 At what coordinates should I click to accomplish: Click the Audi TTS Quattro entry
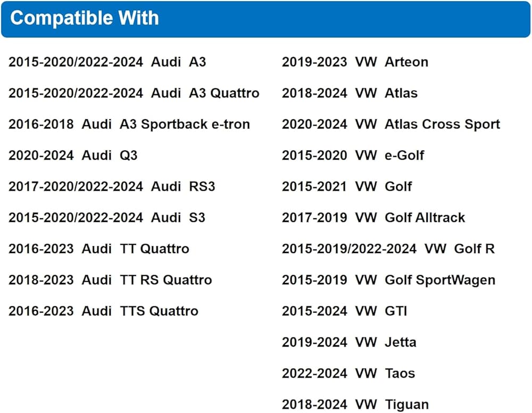click(103, 311)
